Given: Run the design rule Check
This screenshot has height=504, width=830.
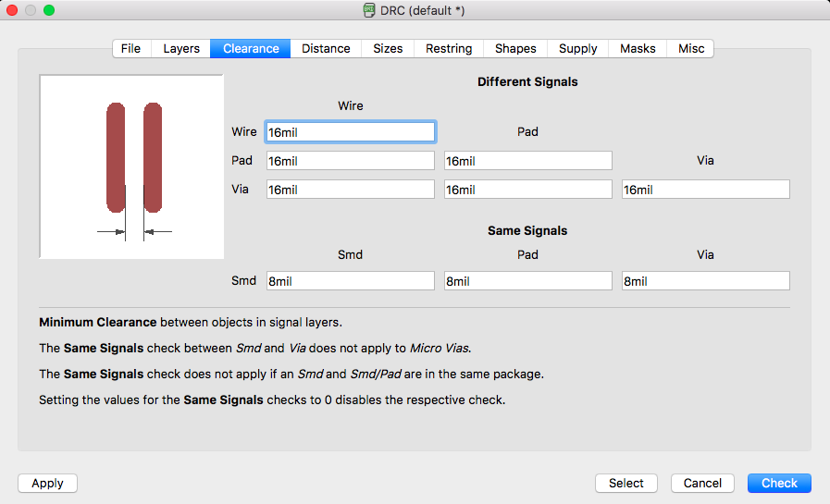Looking at the screenshot, I should click(x=779, y=484).
